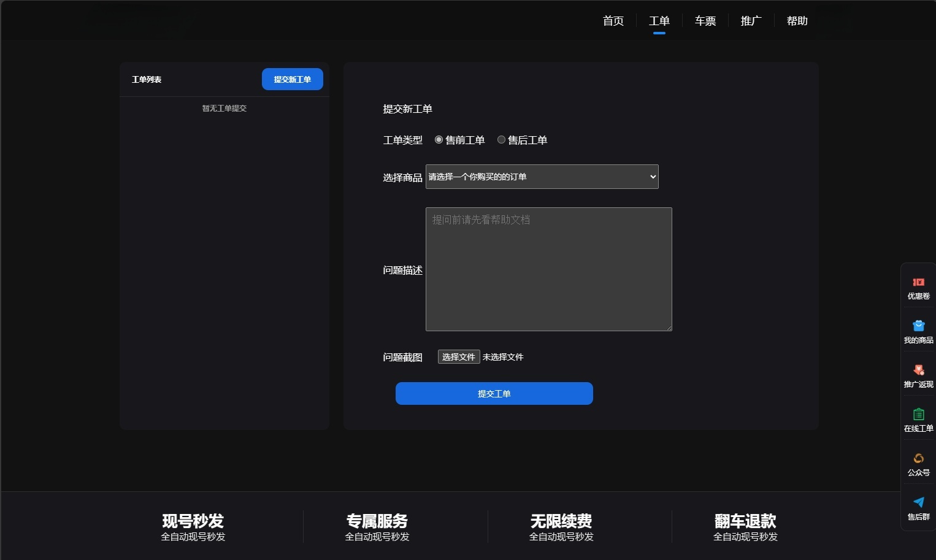Click the 提交新工单 button

coord(292,79)
